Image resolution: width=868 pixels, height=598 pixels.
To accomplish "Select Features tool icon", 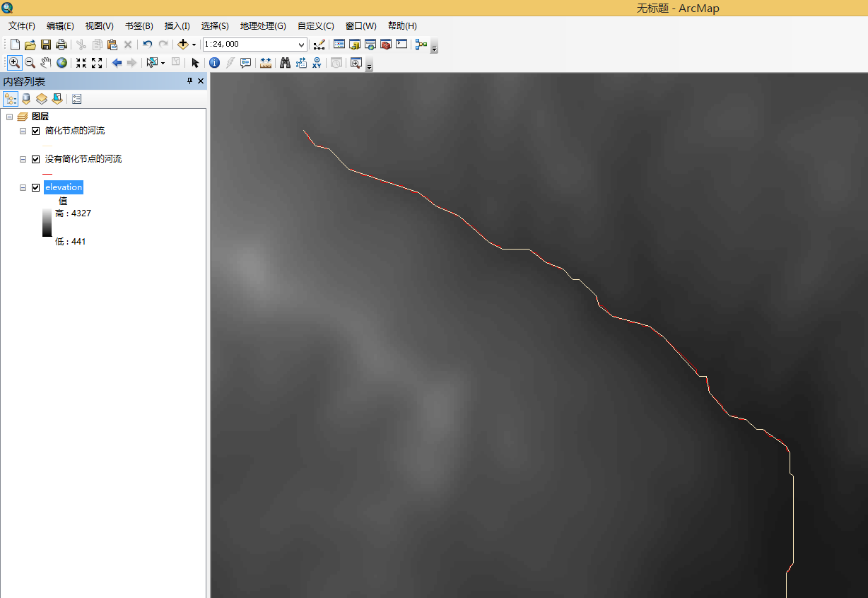I will click(x=151, y=62).
